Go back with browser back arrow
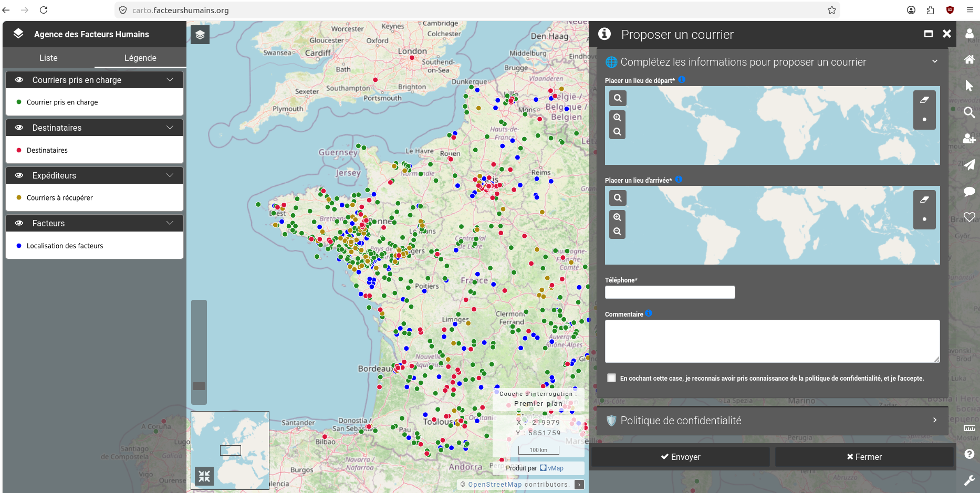This screenshot has height=493, width=980. click(6, 10)
